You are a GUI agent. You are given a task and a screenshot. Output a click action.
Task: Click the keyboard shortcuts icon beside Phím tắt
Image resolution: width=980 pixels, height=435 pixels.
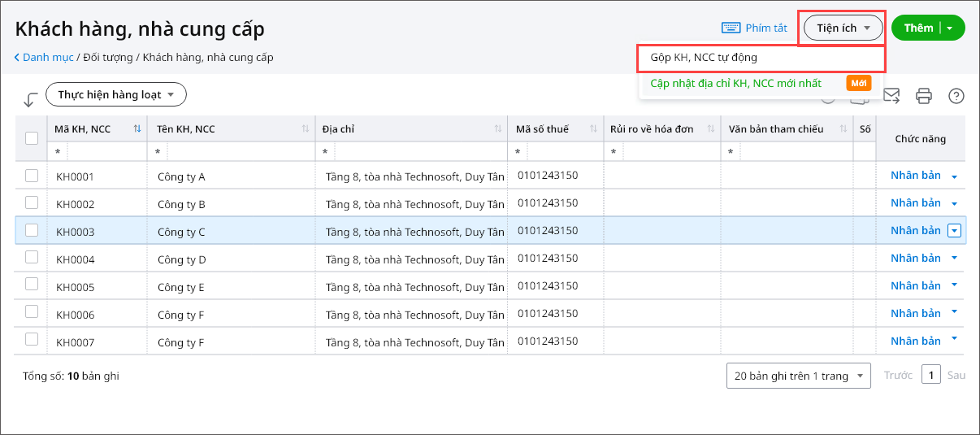(731, 28)
